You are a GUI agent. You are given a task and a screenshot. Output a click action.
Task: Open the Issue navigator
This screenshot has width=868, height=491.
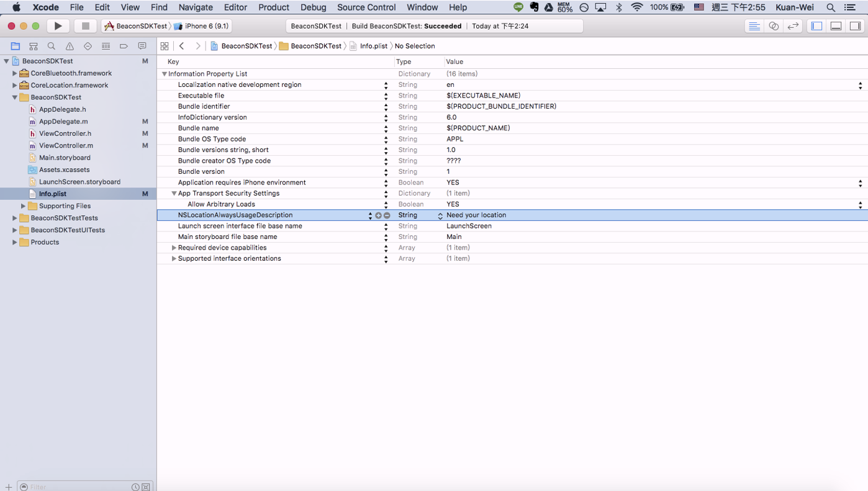click(x=70, y=46)
